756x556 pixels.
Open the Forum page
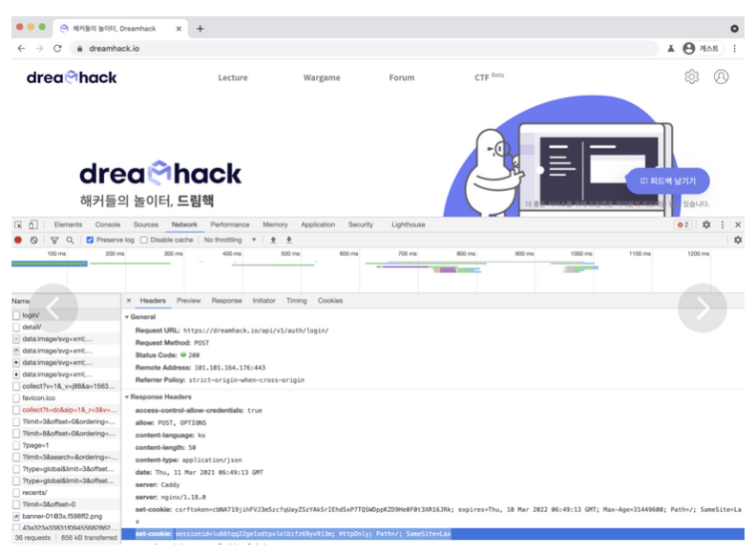click(x=402, y=77)
